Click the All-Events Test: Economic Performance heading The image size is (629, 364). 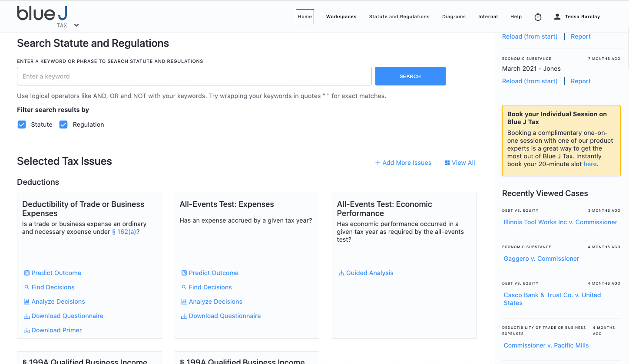tap(384, 209)
